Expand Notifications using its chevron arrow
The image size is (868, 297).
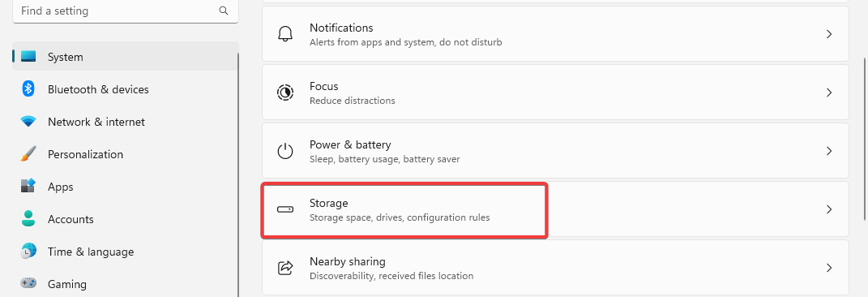[829, 34]
